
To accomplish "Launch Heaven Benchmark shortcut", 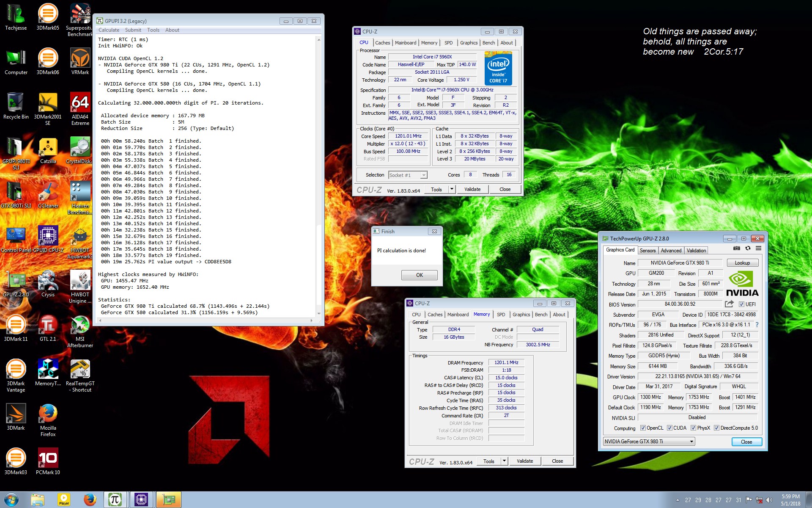I will pyautogui.click(x=80, y=198).
